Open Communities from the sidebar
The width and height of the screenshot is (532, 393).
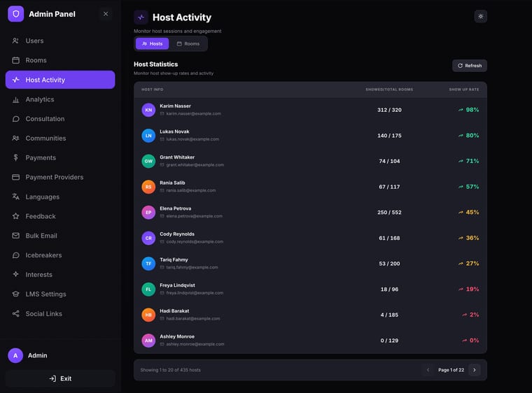[x=60, y=138]
